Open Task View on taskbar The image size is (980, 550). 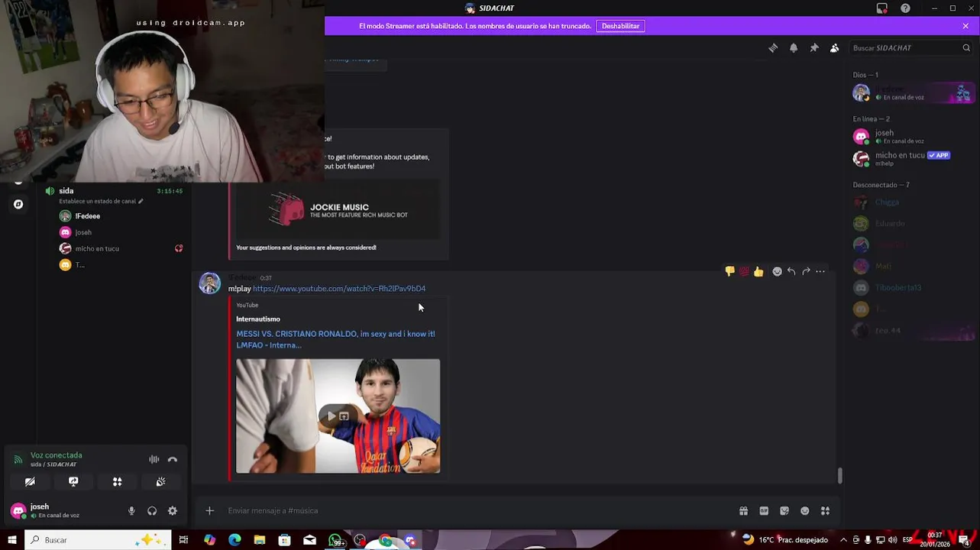pos(183,540)
